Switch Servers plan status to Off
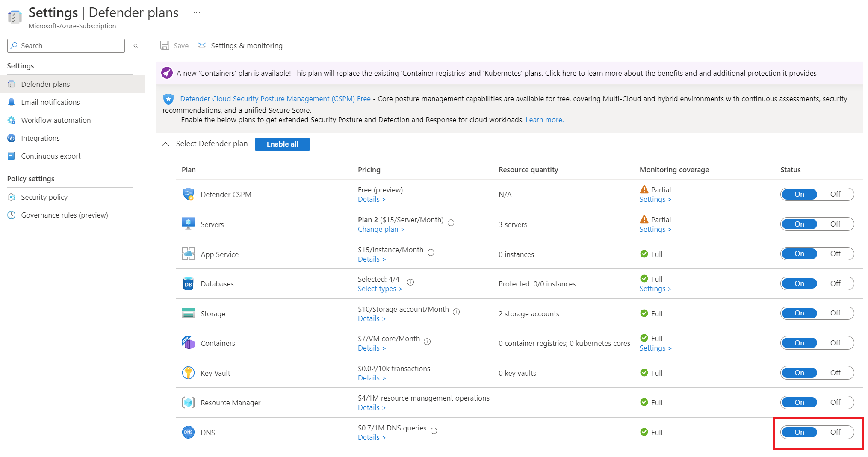Screen dimensions: 868x457 835,224
